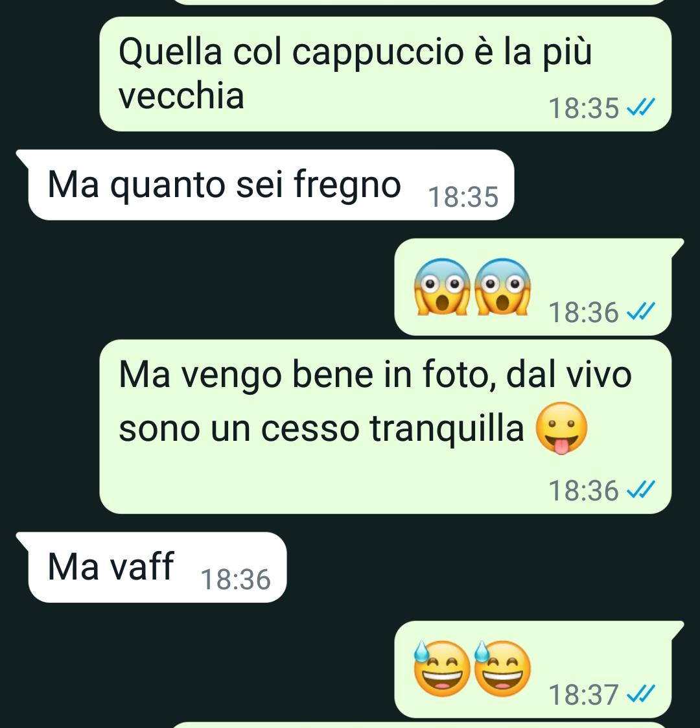
Task: Tap the first screaming face emoji
Action: 442,287
